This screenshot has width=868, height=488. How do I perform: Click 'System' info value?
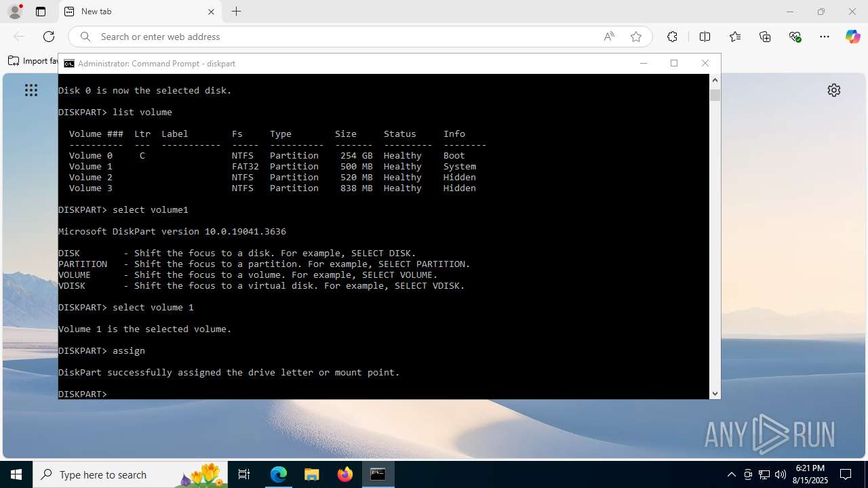460,166
